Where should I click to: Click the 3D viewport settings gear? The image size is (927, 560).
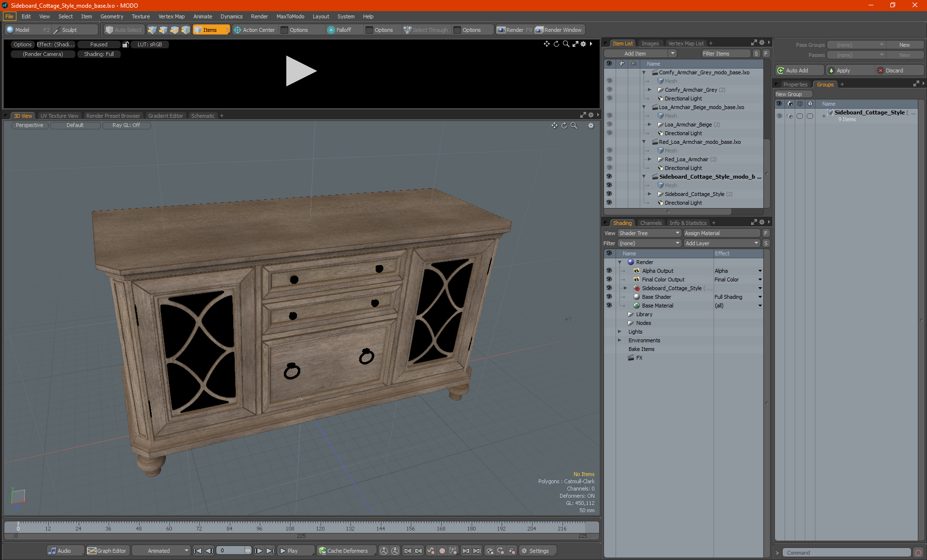(590, 126)
